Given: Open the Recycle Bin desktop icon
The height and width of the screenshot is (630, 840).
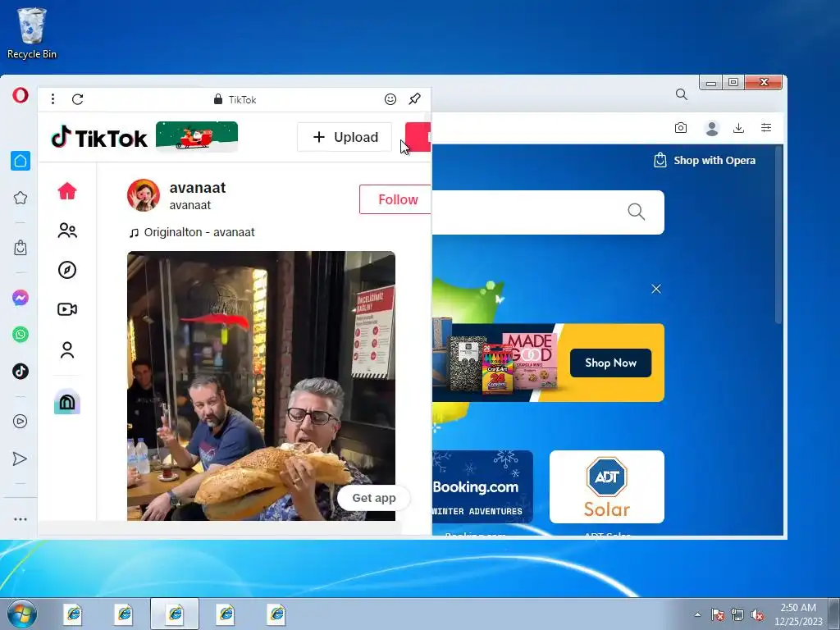Looking at the screenshot, I should [x=32, y=33].
